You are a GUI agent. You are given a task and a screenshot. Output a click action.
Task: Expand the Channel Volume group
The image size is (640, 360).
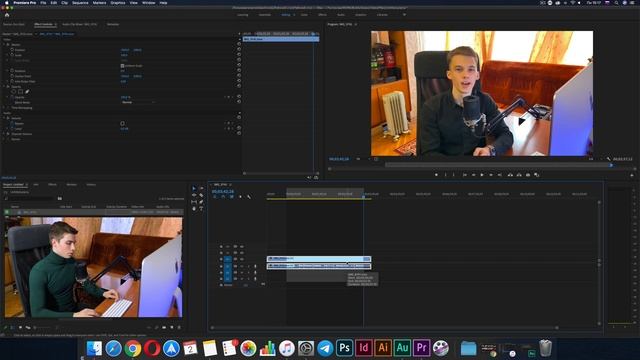pos(4,134)
